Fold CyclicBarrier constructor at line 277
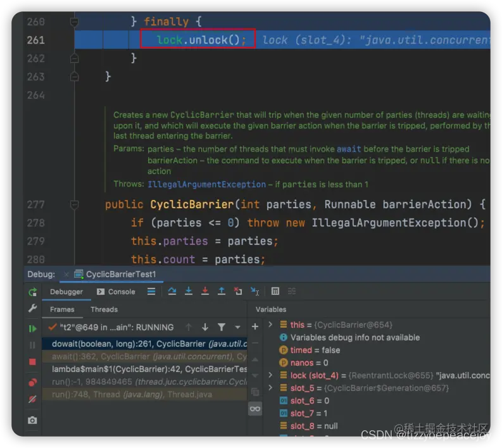Image resolution: width=502 pixels, height=448 pixels. click(74, 204)
